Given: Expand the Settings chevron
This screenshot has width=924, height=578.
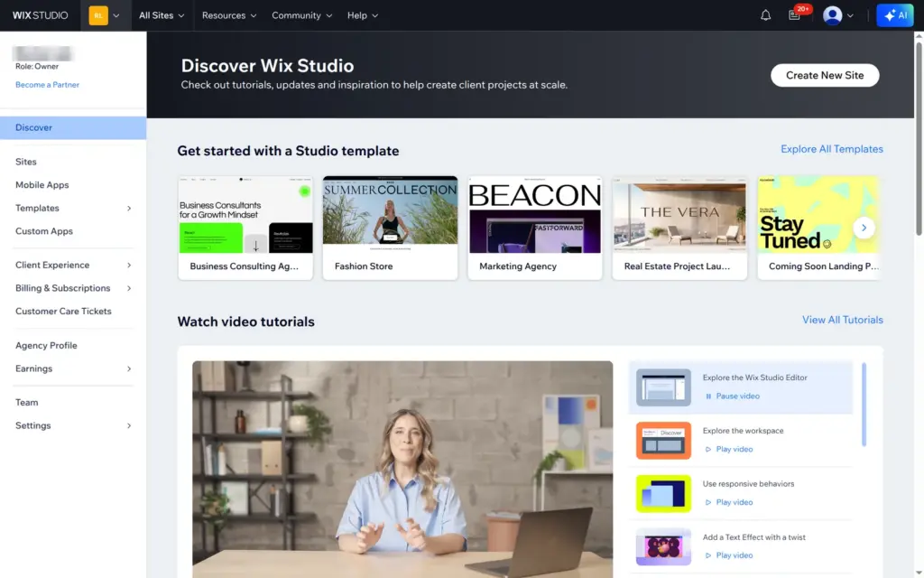Looking at the screenshot, I should 129,425.
